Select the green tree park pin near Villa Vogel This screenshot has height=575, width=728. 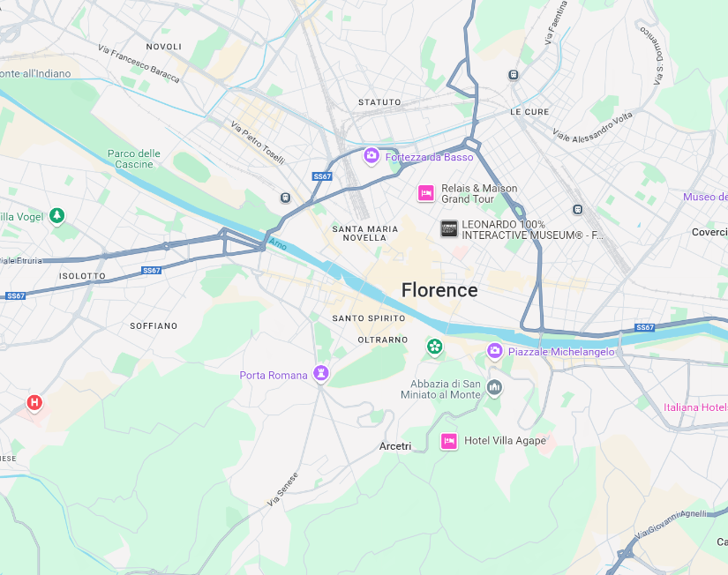[x=57, y=215]
